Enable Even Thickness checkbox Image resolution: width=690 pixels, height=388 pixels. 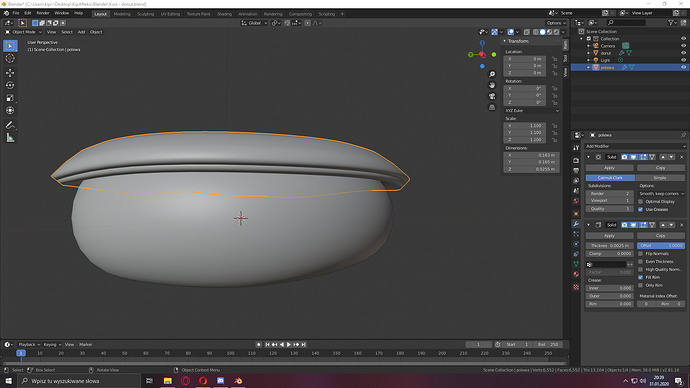[x=640, y=262]
